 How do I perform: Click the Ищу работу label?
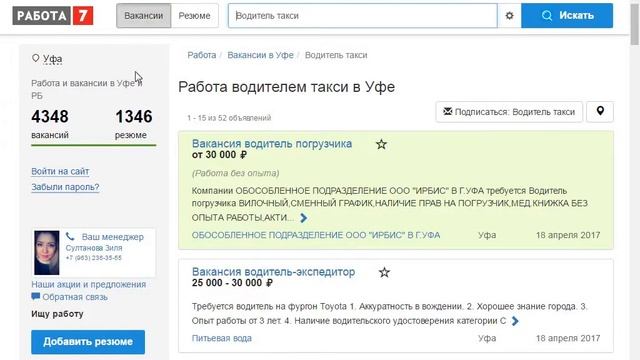tap(57, 314)
